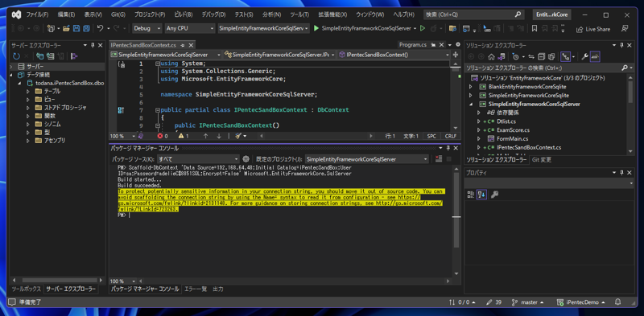The image size is (644, 316).
Task: Click the Open File folder icon
Action: tap(66, 29)
